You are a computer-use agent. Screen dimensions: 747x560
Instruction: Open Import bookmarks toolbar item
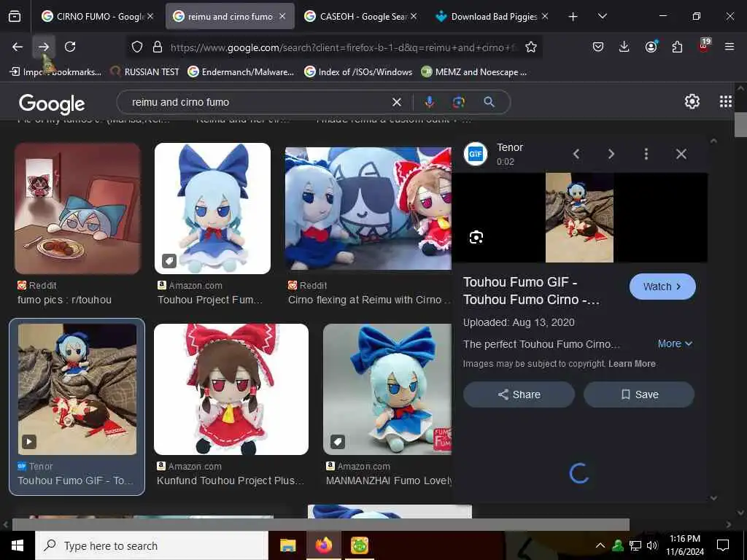click(55, 72)
